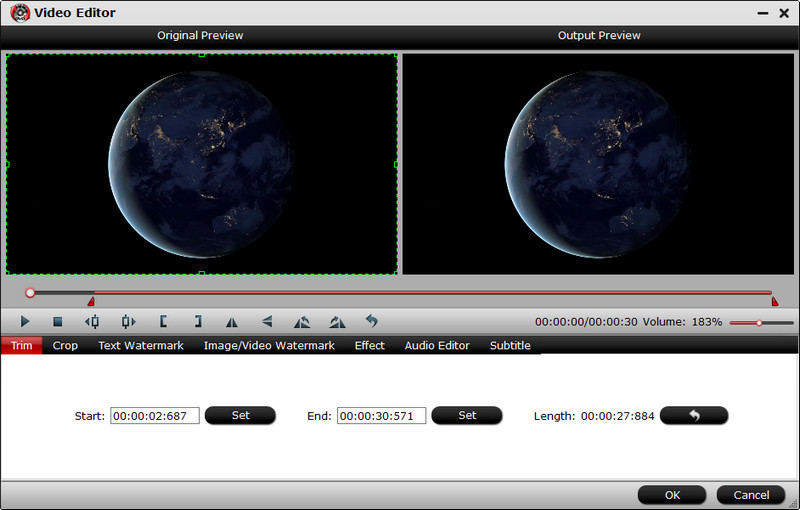Switch to Text Watermark tab
This screenshot has height=510, width=800.
coord(141,346)
